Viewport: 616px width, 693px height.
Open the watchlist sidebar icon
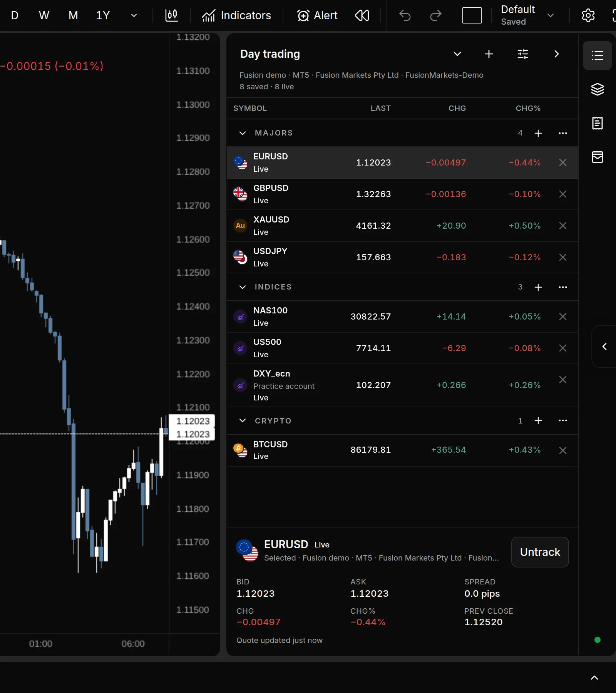click(597, 55)
